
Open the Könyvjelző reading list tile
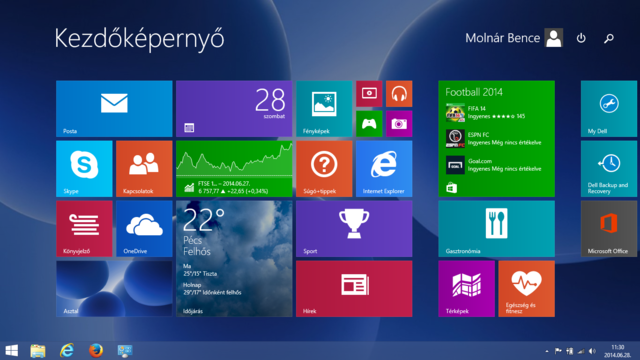[84, 229]
